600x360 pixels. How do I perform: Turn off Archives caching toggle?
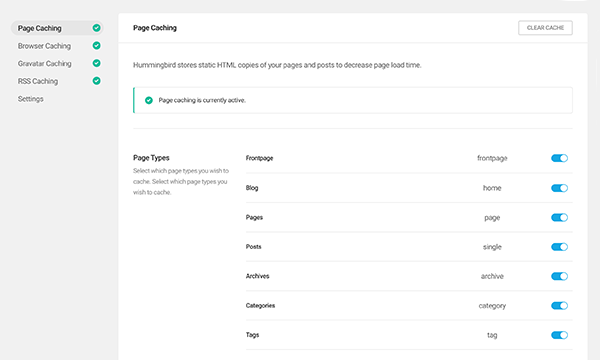[x=559, y=276]
